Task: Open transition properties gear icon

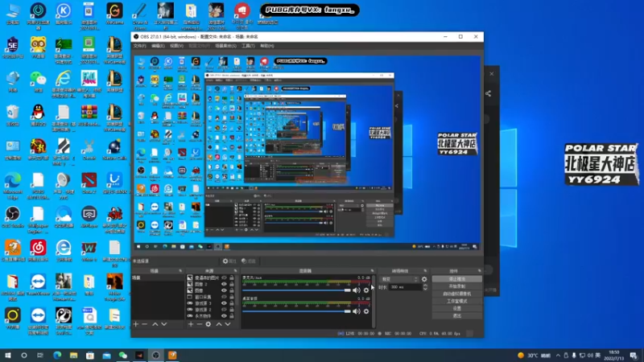Action: pyautogui.click(x=424, y=279)
